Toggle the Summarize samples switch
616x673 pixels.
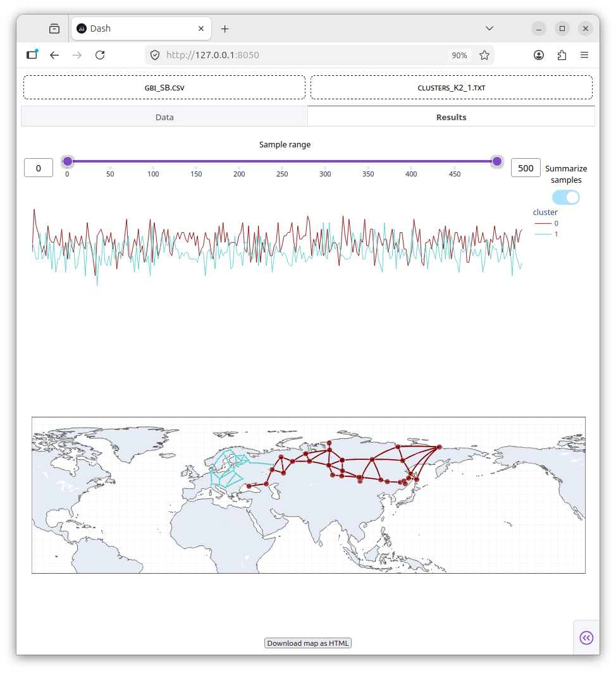click(566, 197)
